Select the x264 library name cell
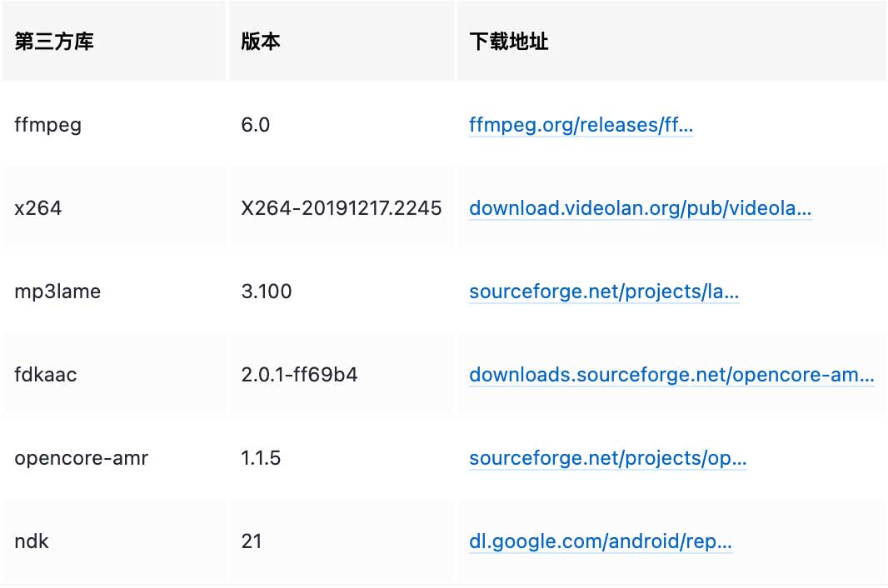888x588 pixels. [38, 208]
